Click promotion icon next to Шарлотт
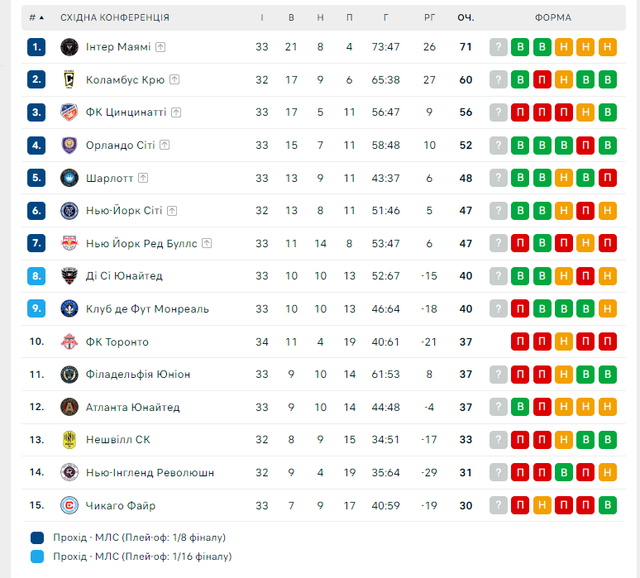This screenshot has height=578, width=640. [143, 178]
